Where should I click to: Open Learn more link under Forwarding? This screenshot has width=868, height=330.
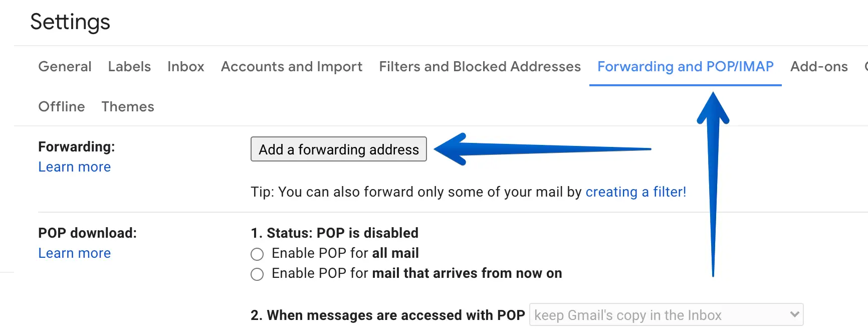75,167
